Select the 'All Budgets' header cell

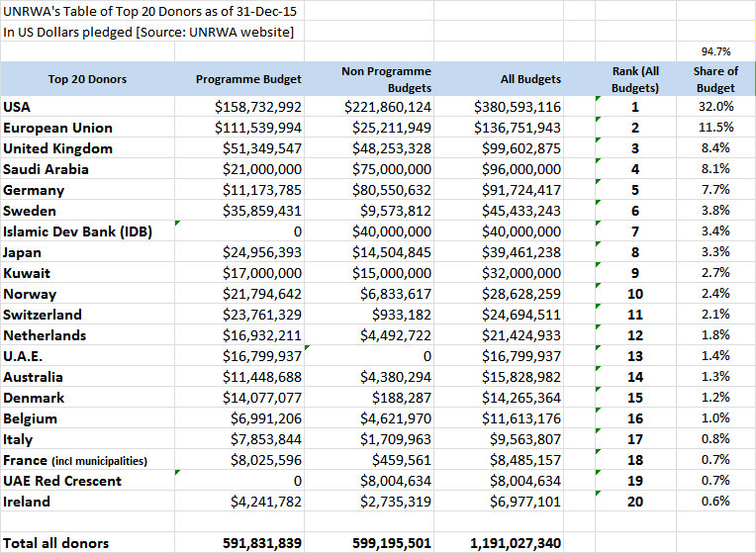pyautogui.click(x=499, y=79)
